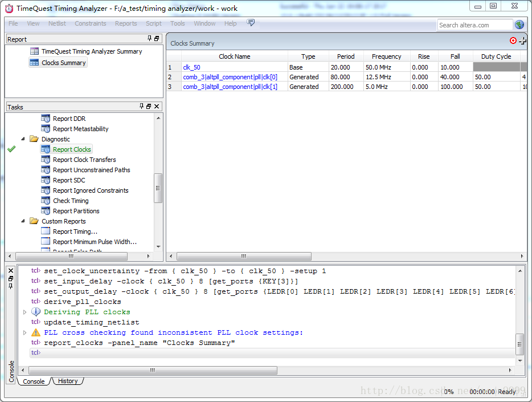Open clk_50 clock link
Screen dimensions: 532x402
pyautogui.click(x=191, y=67)
